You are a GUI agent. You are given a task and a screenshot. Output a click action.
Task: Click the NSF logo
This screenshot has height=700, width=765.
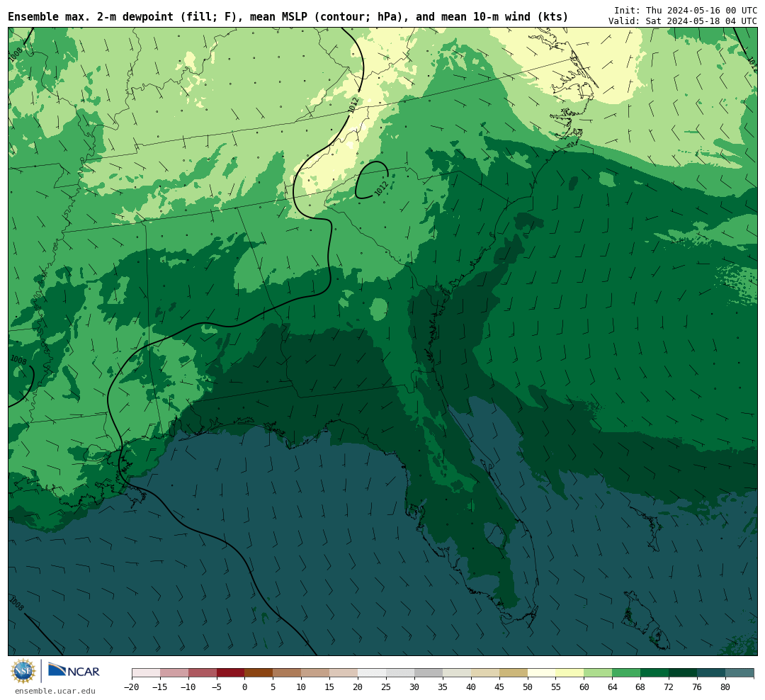(x=23, y=671)
